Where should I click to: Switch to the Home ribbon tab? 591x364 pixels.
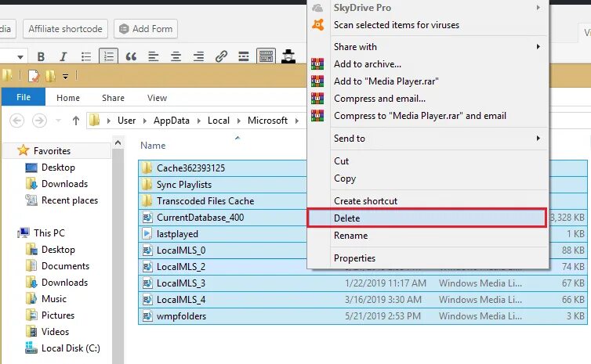68,98
